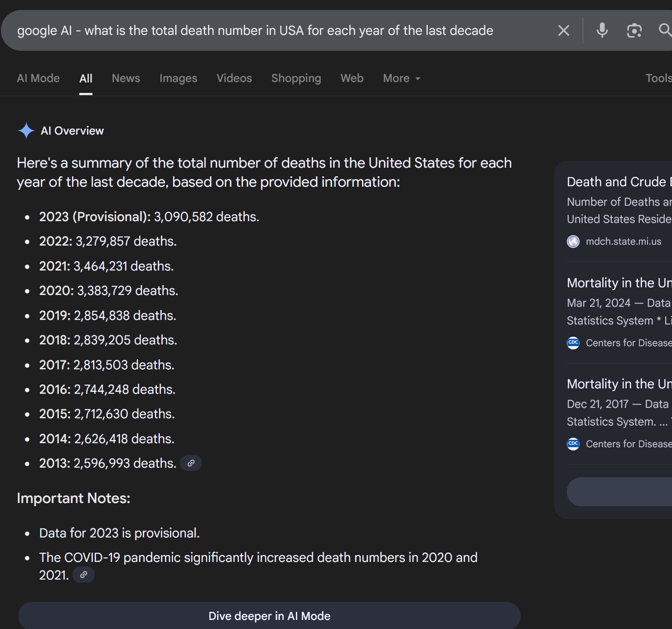
Task: Click the mdch.state.mi.us globe favicon
Action: (573, 242)
